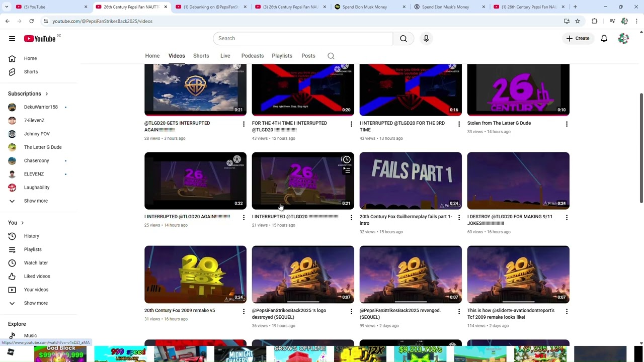Open 'I INTERRUPTED @TLGD20 FOR THE 3RD TIME' title
Image resolution: width=644 pixels, height=362 pixels.
pyautogui.click(x=402, y=126)
